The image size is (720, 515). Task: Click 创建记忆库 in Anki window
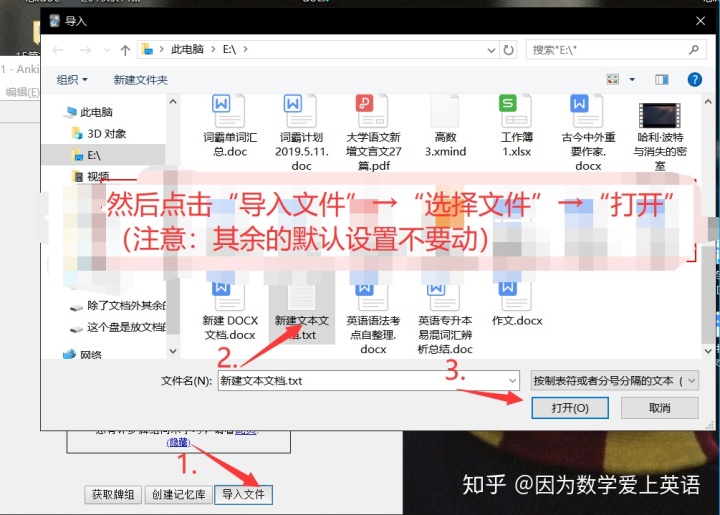tap(179, 494)
